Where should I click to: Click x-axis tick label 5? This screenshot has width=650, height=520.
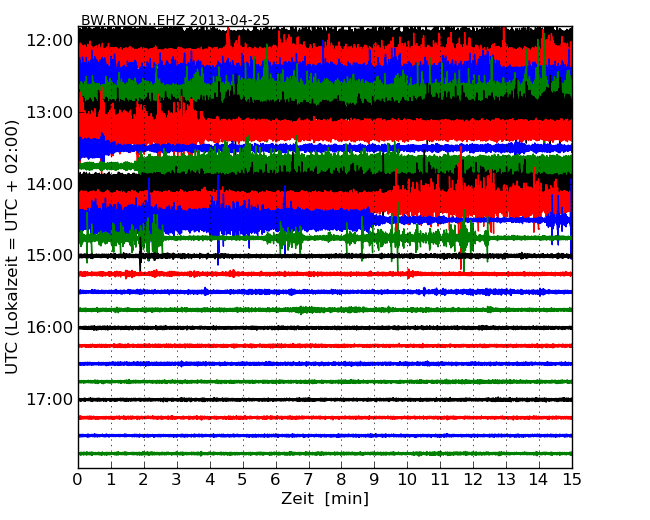tap(243, 480)
